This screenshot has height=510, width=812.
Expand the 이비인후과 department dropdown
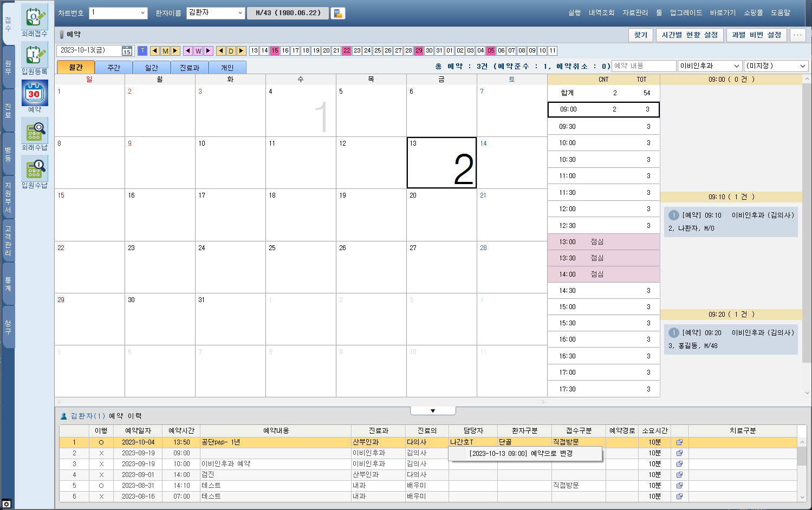[736, 66]
